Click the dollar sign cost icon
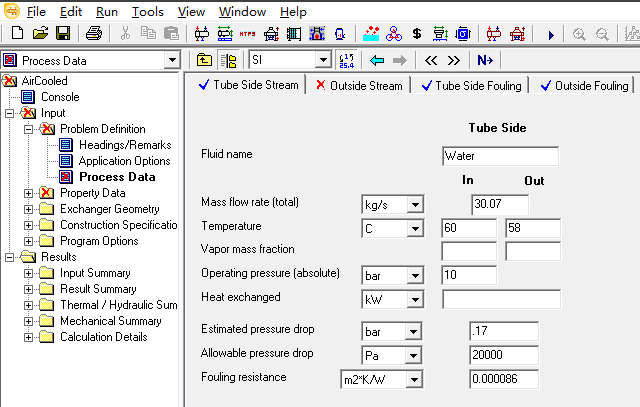Viewport: 640px width, 407px height. pyautogui.click(x=417, y=33)
